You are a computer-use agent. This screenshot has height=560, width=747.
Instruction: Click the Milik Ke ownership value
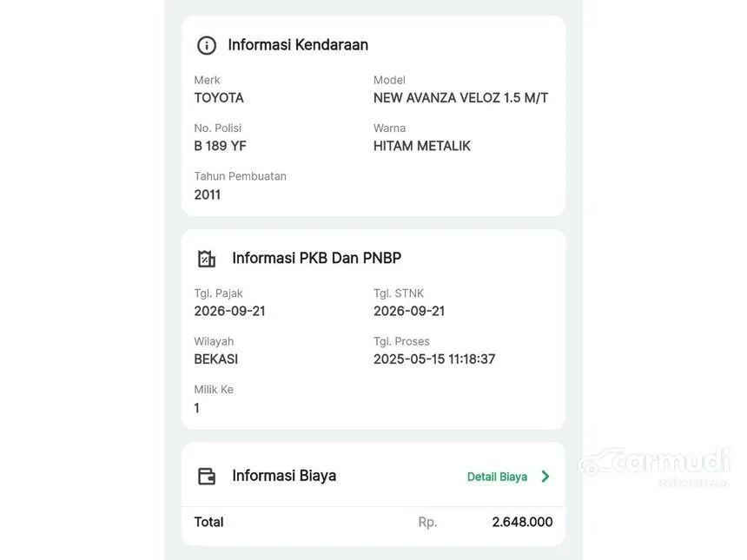click(197, 407)
